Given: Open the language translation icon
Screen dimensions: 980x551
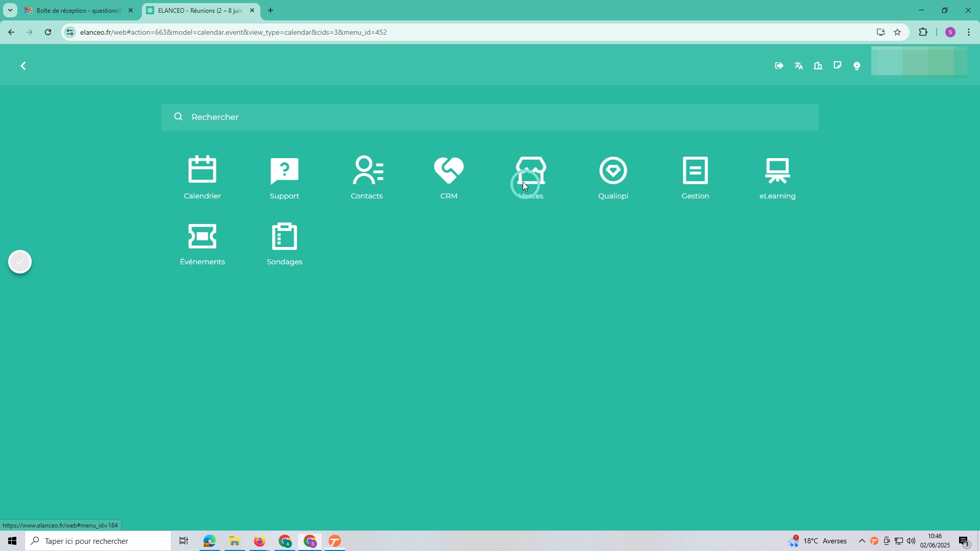Looking at the screenshot, I should (799, 66).
